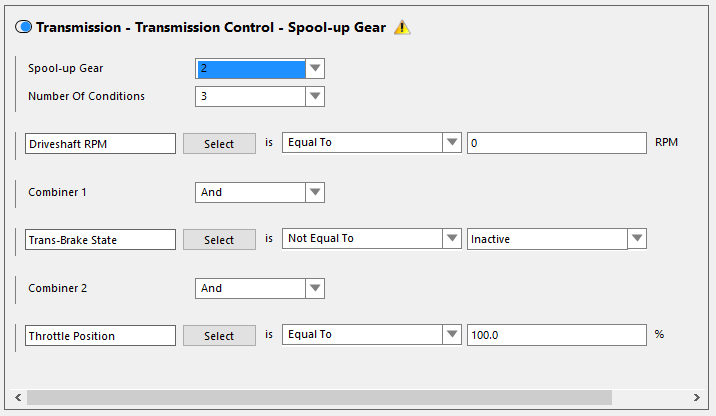The image size is (716, 416).
Task: Open the Spool-up Gear dropdown
Action: pyautogui.click(x=260, y=68)
